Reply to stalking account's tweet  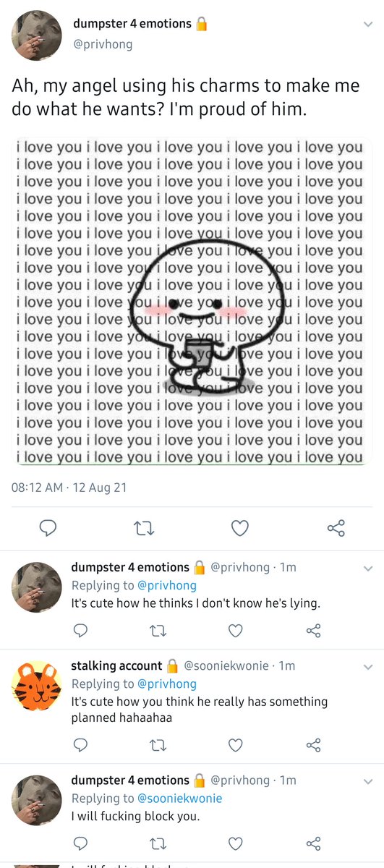coord(81,745)
